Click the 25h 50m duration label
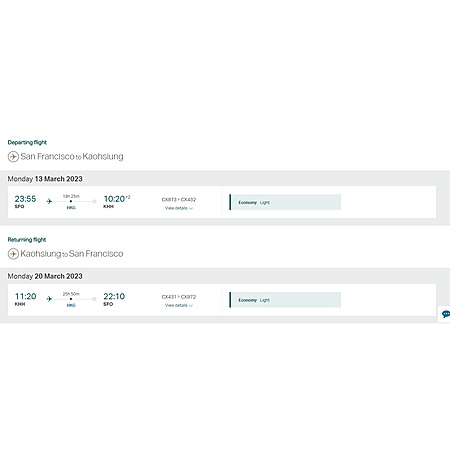This screenshot has width=450, height=450. point(71,294)
